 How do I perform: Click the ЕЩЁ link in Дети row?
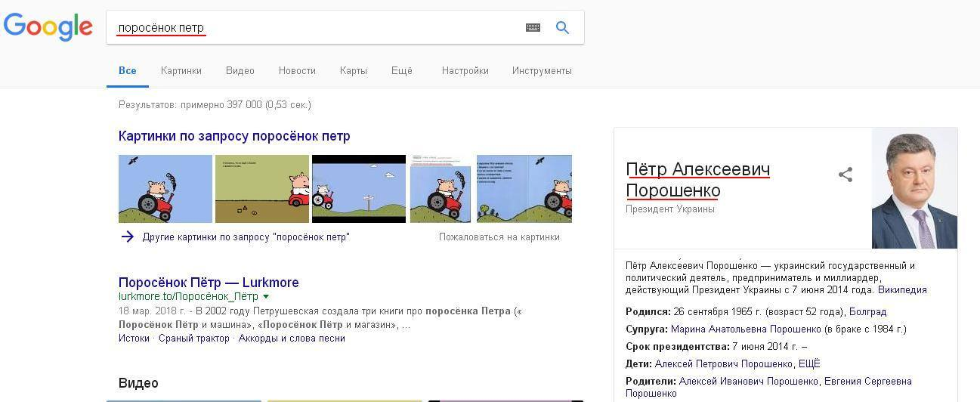(x=809, y=363)
